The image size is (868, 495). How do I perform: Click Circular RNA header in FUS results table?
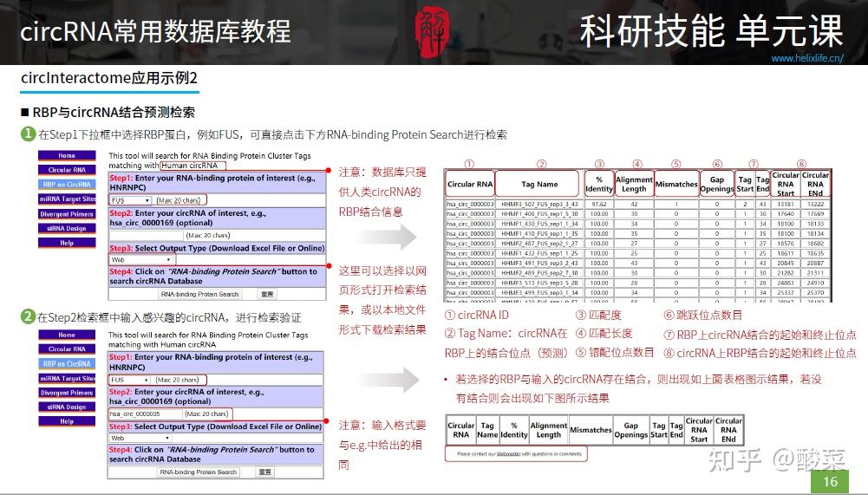(x=469, y=184)
